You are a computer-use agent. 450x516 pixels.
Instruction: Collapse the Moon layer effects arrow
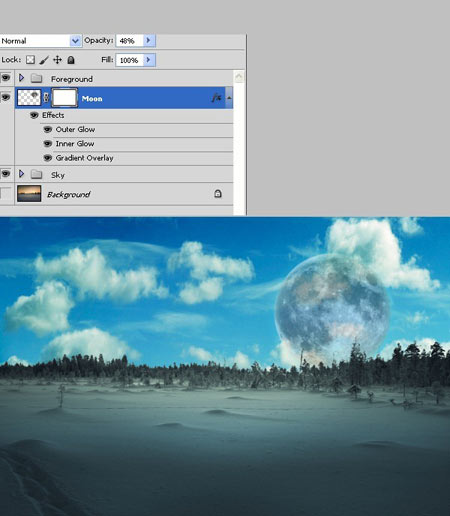click(229, 98)
